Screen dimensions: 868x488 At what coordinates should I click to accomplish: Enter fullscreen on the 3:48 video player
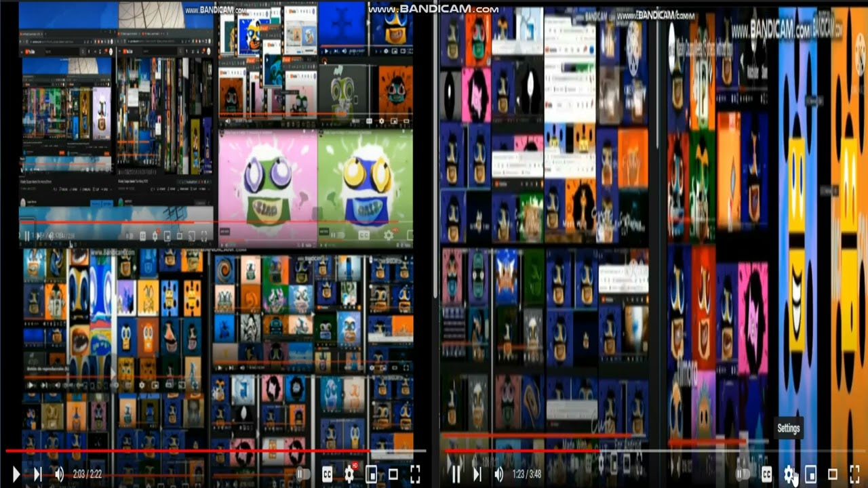pyautogui.click(x=854, y=474)
